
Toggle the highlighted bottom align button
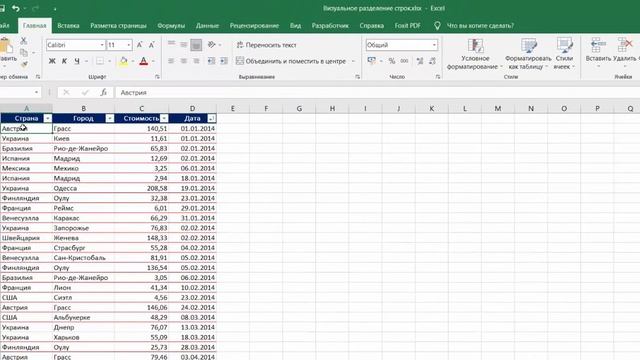[196, 45]
